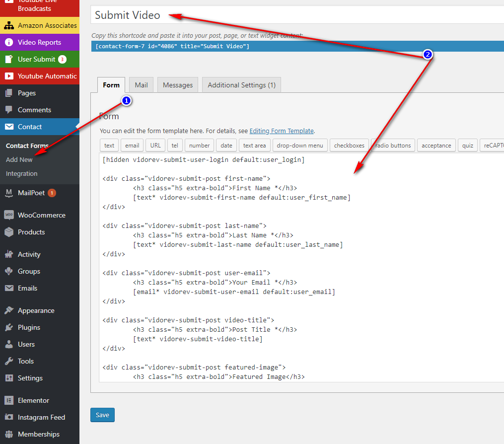Insert a checkboxes form tag
Image resolution: width=504 pixels, height=444 pixels.
pyautogui.click(x=349, y=146)
